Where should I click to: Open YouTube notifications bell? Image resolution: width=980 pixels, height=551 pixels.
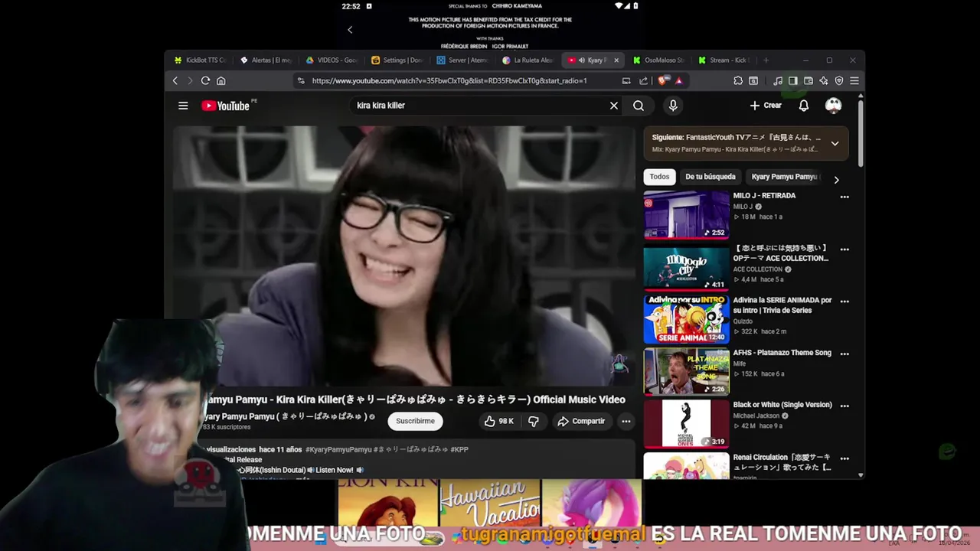click(x=804, y=106)
